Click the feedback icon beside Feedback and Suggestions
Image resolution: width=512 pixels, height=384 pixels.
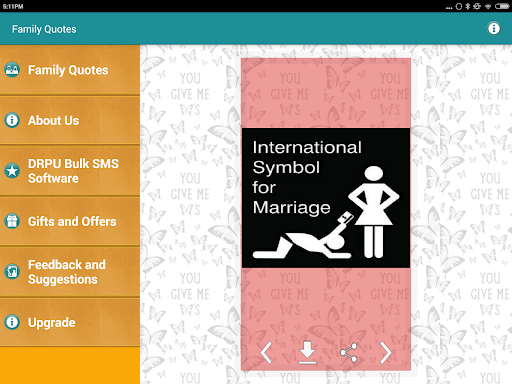[12, 271]
